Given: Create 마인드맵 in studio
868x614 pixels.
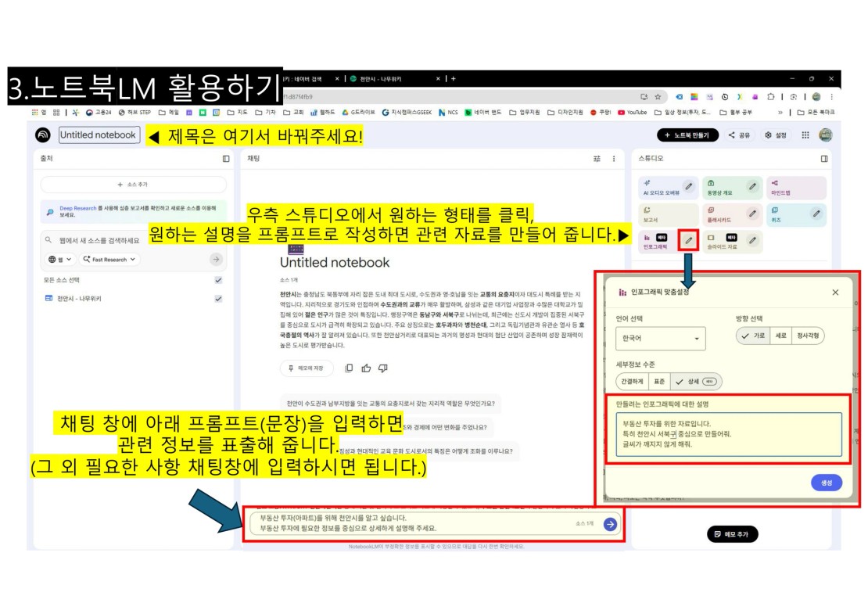Looking at the screenshot, I should pos(795,188).
